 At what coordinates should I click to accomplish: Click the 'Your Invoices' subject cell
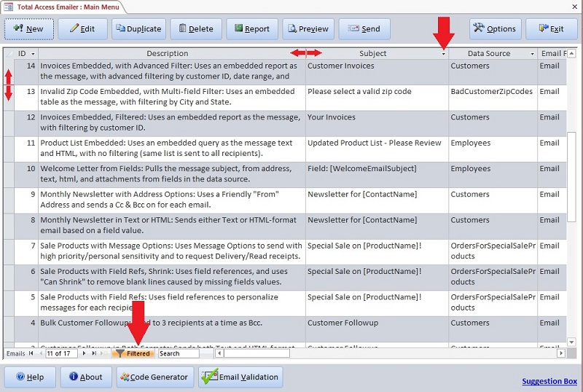377,123
